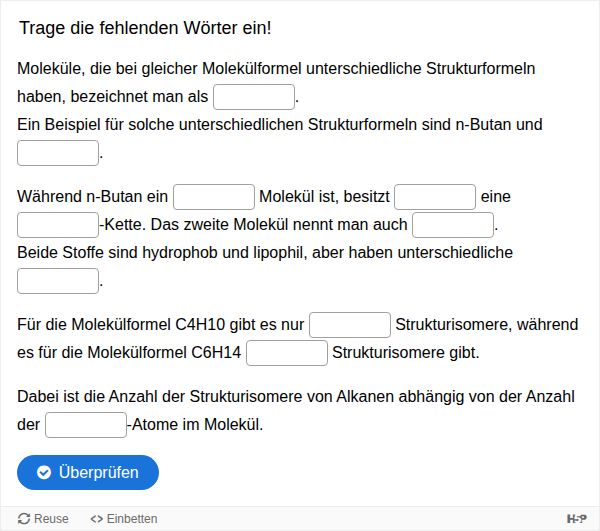600x531 pixels.
Task: Click the Reuse arrows icon
Action: click(x=24, y=519)
